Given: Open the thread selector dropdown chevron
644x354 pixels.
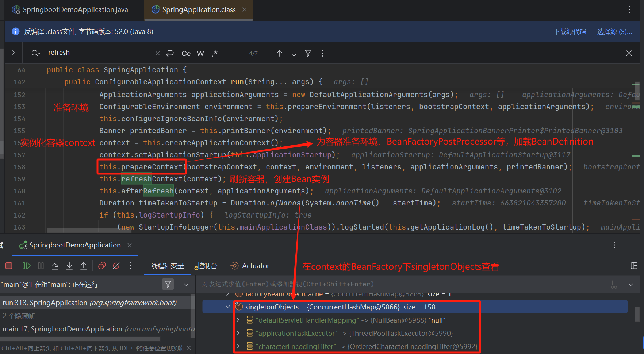Looking at the screenshot, I should (186, 284).
